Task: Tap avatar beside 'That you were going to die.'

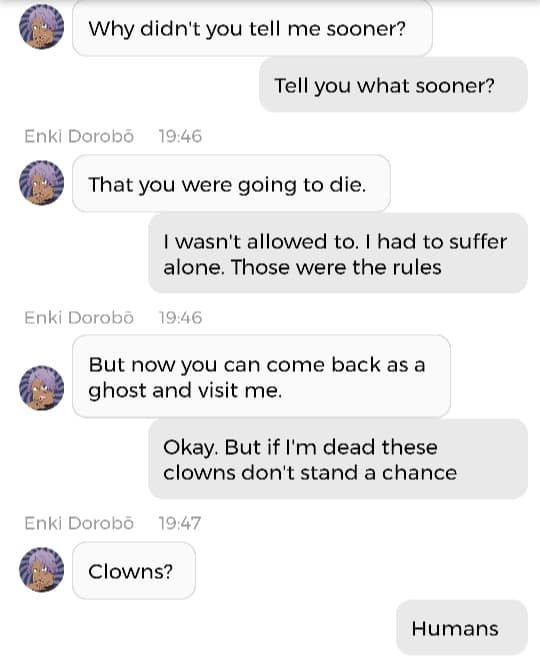Action: tap(41, 183)
